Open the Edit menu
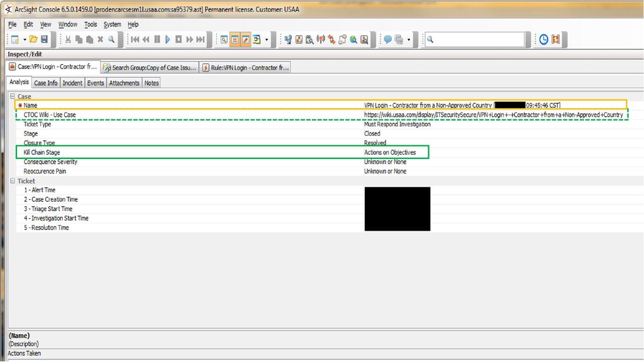This screenshot has width=644, height=362. point(28,25)
